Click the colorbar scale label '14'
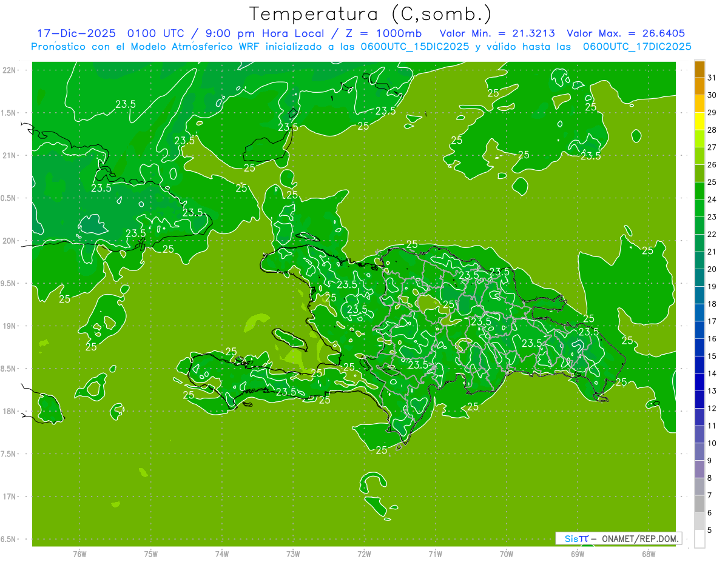The height and width of the screenshot is (562, 728). click(x=712, y=373)
